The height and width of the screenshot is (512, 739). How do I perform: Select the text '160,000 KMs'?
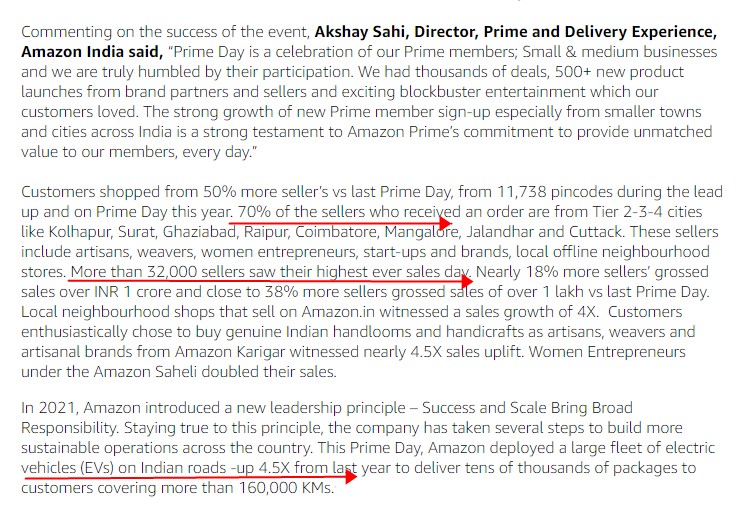tap(285, 487)
